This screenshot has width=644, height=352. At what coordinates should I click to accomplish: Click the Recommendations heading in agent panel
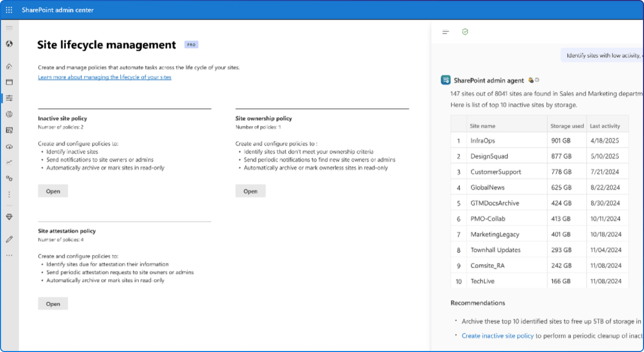478,303
